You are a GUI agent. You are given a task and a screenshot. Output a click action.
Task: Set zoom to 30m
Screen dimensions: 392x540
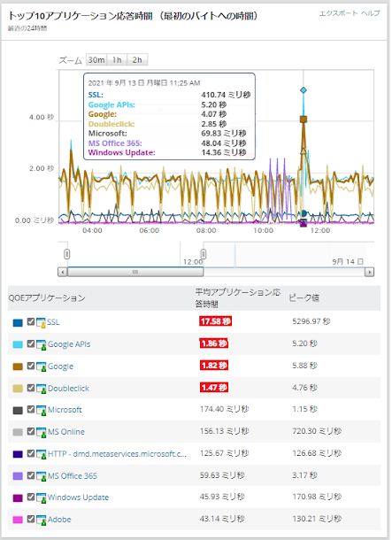pyautogui.click(x=96, y=60)
